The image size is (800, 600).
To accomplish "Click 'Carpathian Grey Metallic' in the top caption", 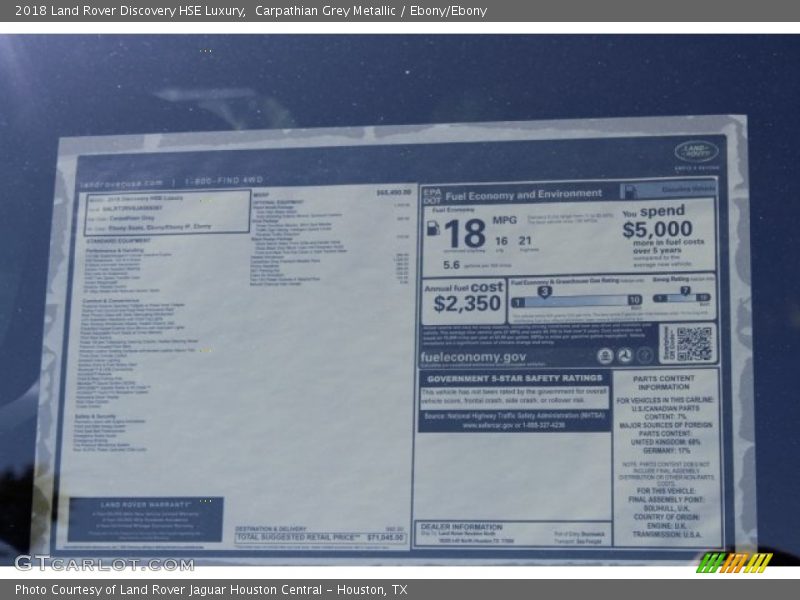I will click(x=325, y=11).
